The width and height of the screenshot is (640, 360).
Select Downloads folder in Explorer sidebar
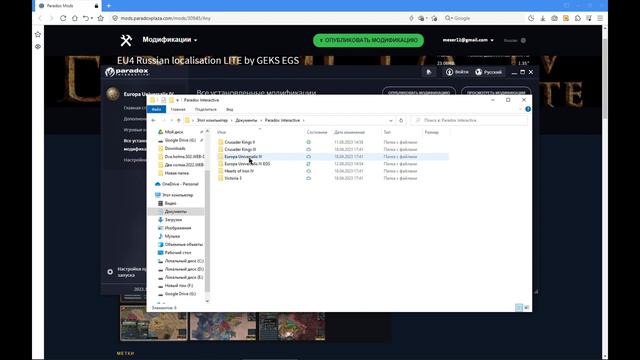click(x=175, y=148)
